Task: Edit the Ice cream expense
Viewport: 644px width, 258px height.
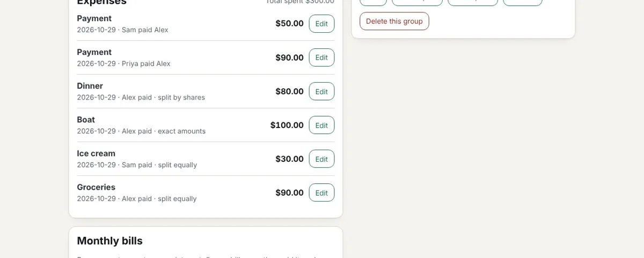Action: pos(321,159)
